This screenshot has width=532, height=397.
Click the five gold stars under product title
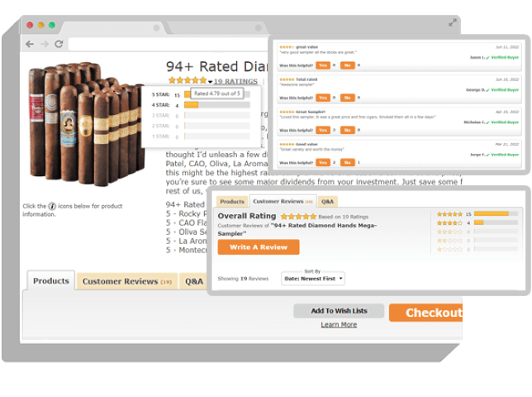click(188, 80)
